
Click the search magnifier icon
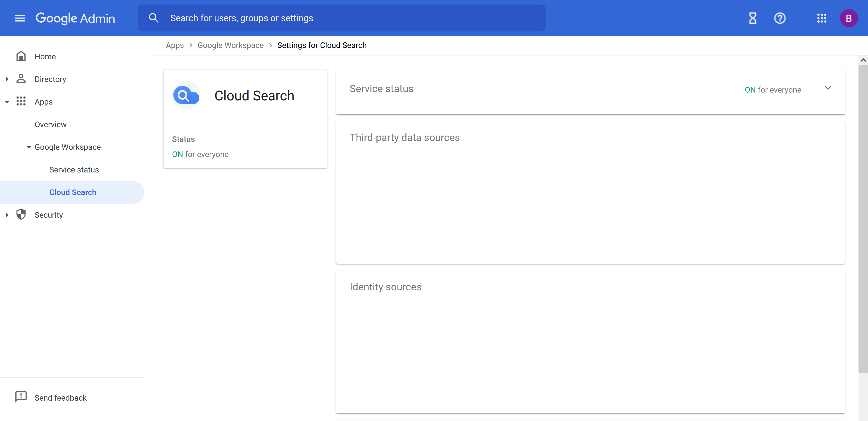(154, 18)
